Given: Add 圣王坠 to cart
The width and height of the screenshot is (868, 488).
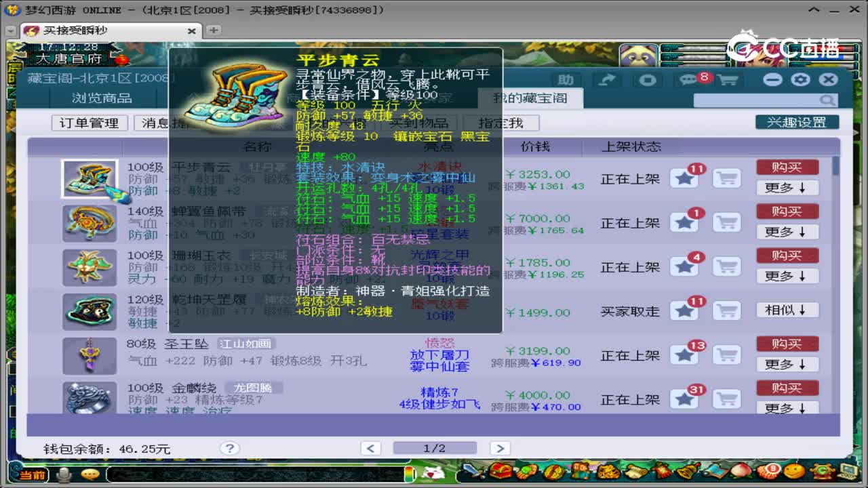Looking at the screenshot, I should [726, 355].
